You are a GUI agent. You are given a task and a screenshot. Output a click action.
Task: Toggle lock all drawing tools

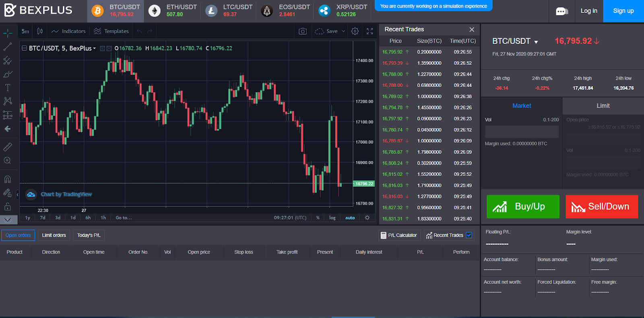point(8,206)
